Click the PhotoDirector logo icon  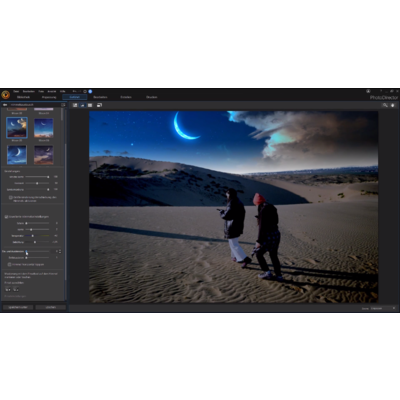tap(5, 95)
